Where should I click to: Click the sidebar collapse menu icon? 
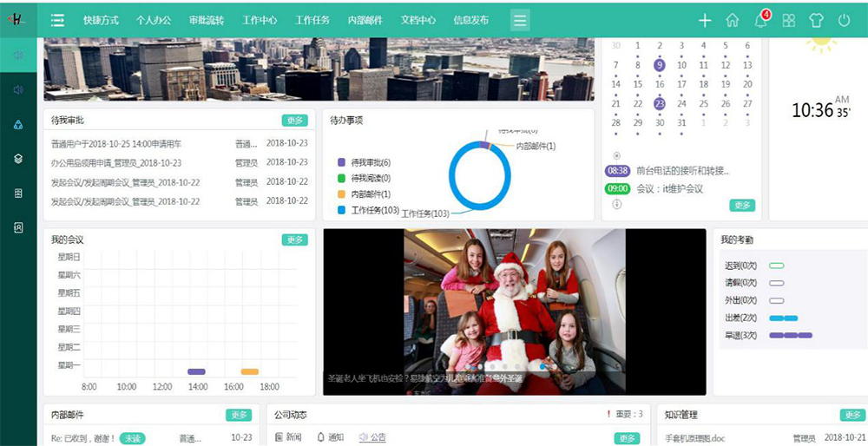[57, 21]
